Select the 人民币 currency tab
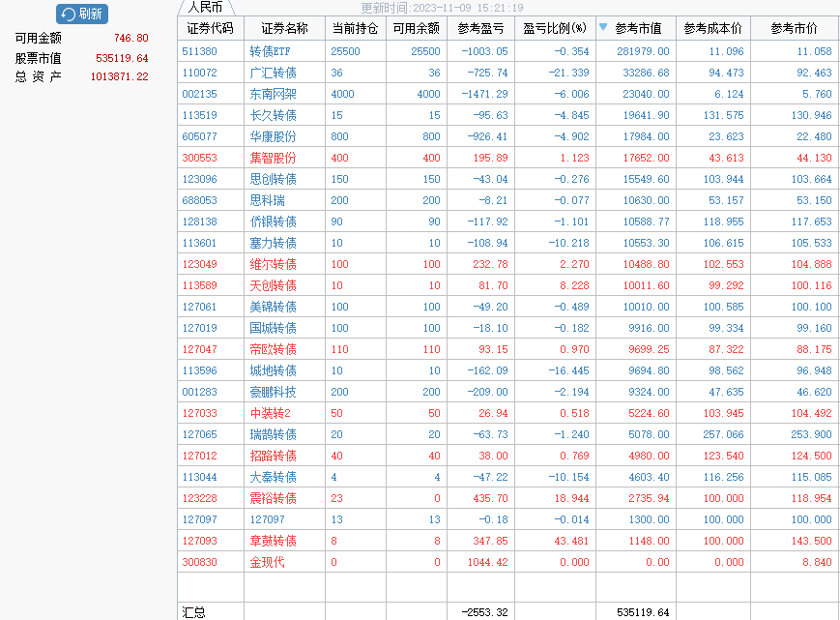 click(x=206, y=7)
